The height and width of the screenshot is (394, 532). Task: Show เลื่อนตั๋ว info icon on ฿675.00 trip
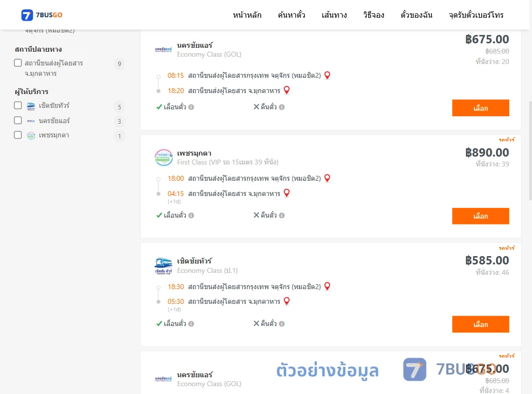click(x=191, y=107)
